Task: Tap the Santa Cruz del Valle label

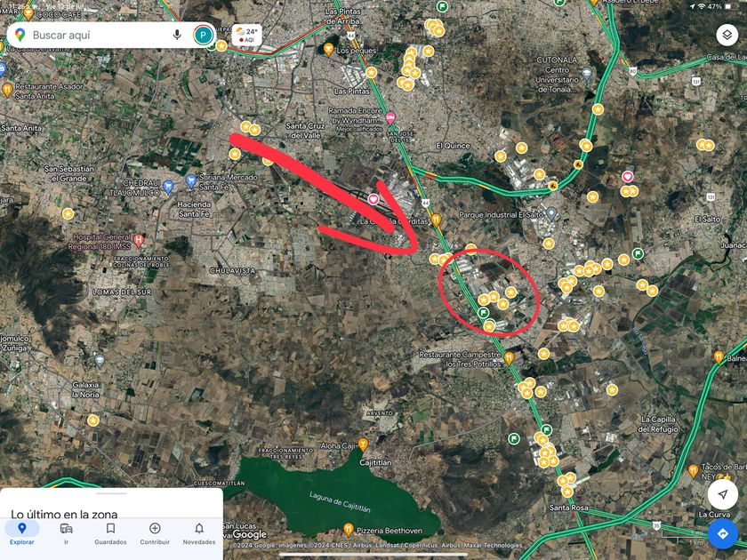Action: click(x=305, y=131)
